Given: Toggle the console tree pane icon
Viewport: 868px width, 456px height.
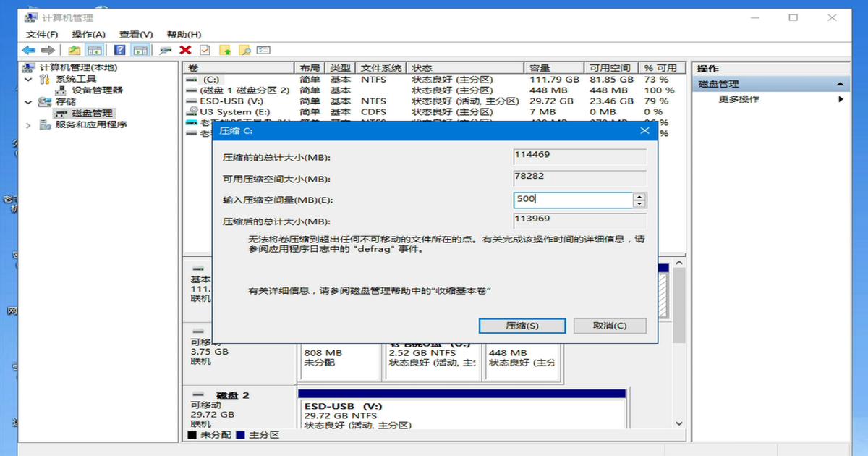Looking at the screenshot, I should pos(95,49).
